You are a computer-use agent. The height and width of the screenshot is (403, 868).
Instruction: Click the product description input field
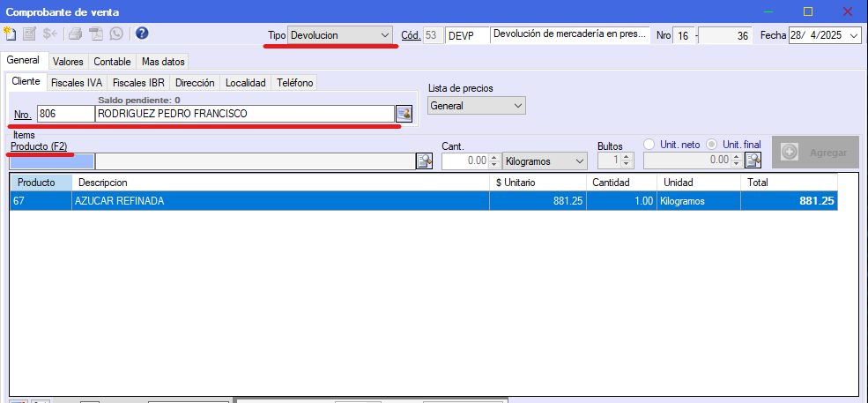pos(256,160)
